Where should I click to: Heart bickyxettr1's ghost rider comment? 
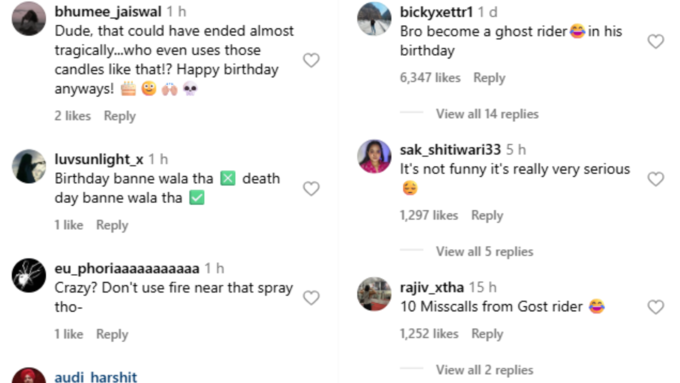[x=656, y=42]
